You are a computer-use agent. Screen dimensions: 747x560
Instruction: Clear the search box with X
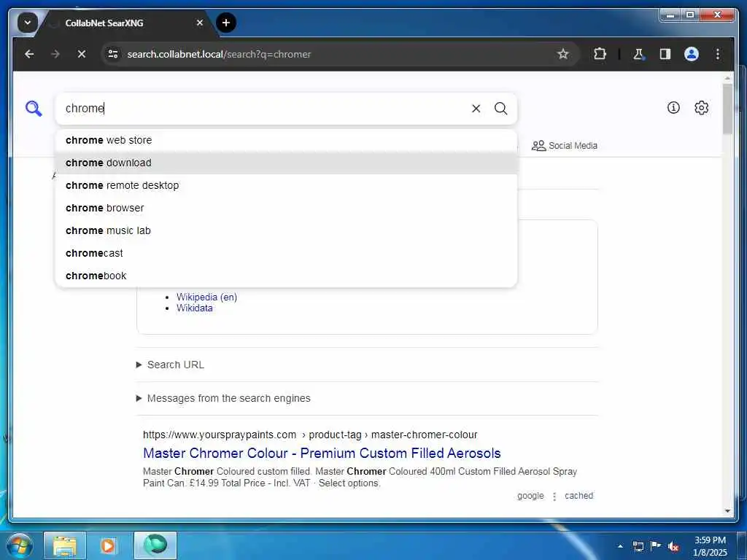(x=476, y=109)
